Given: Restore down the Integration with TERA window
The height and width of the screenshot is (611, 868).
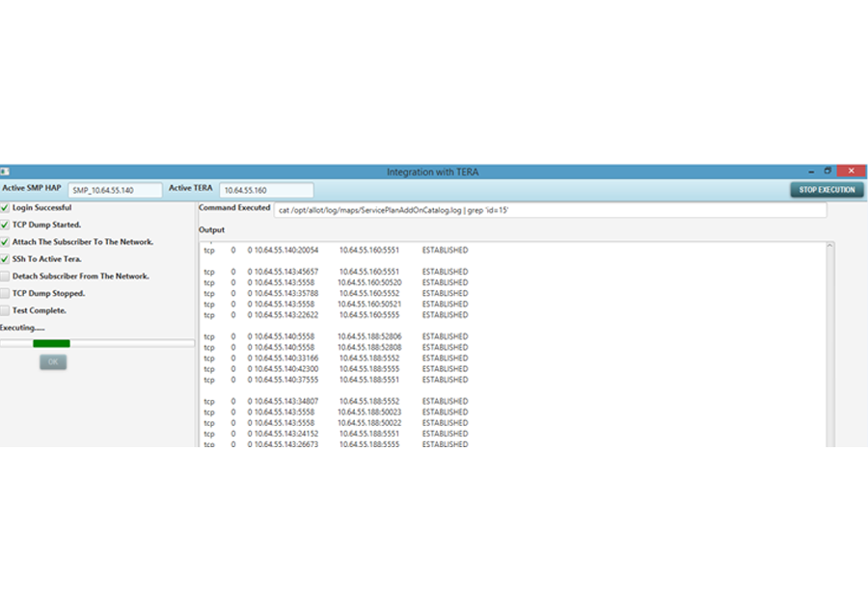Looking at the screenshot, I should point(827,171).
